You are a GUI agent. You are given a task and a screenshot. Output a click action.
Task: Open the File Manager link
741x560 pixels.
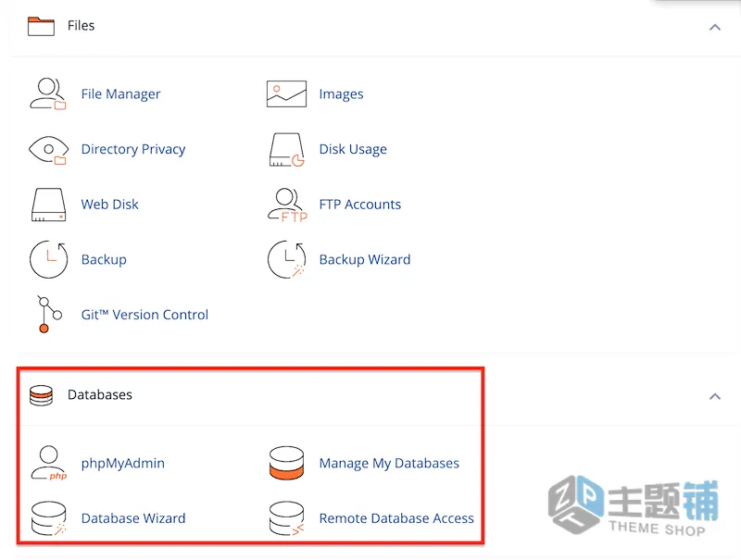tap(120, 94)
